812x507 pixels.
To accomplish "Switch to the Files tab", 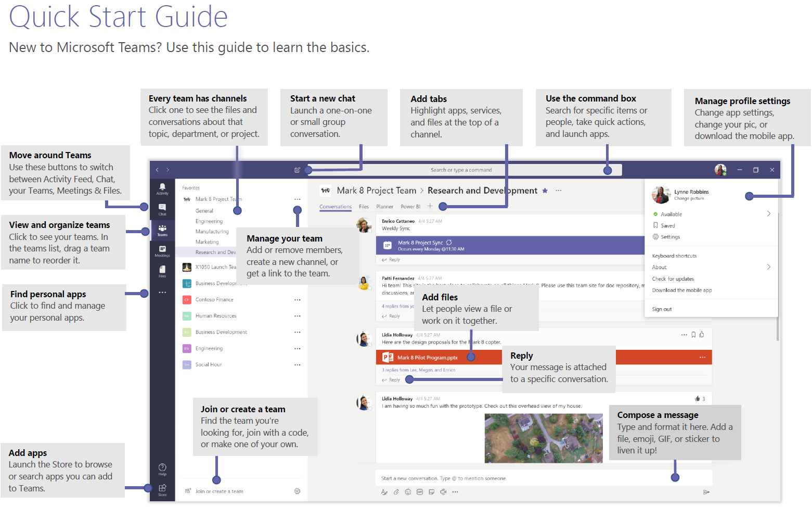I will pos(364,207).
